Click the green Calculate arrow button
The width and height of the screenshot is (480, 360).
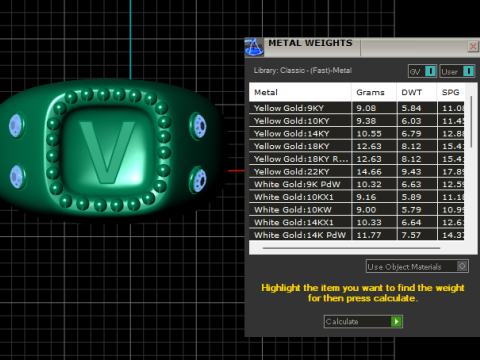(396, 322)
